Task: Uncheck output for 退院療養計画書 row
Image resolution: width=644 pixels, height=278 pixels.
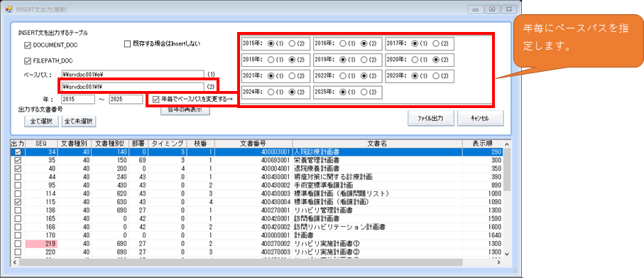Action: pyautogui.click(x=17, y=169)
